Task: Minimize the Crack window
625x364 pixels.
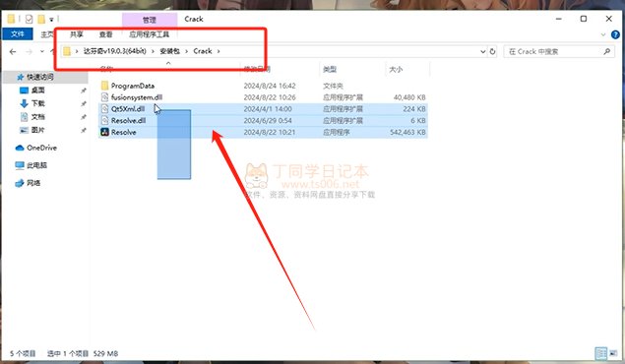Action: point(559,19)
